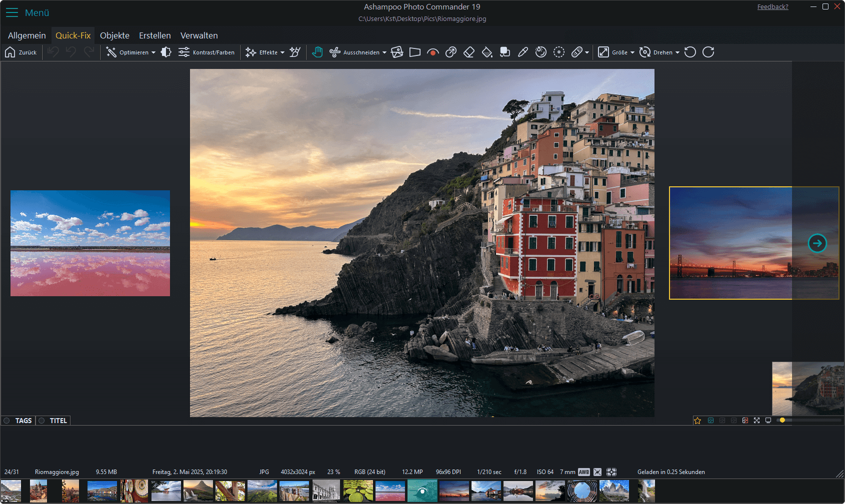Open the Erstellen tab
This screenshot has width=845, height=504.
[x=154, y=35]
